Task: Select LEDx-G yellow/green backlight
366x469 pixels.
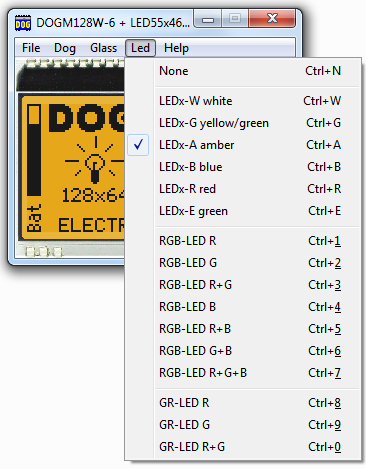Action: click(x=243, y=123)
